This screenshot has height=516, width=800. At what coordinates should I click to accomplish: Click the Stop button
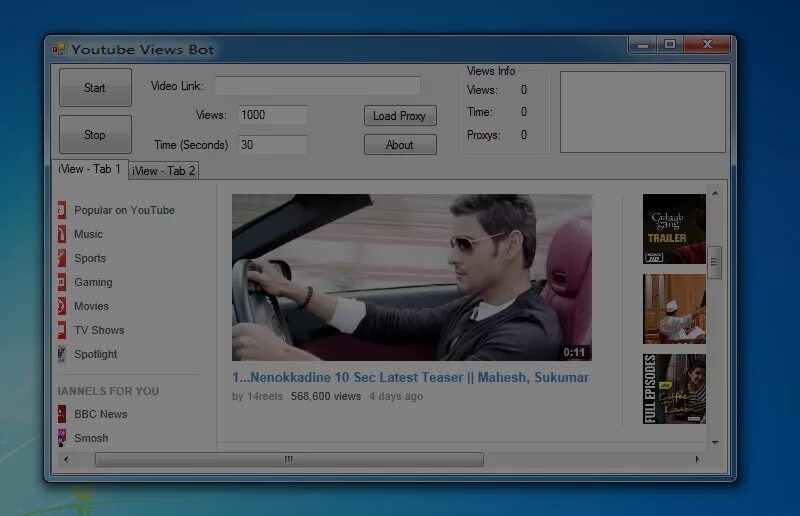95,135
